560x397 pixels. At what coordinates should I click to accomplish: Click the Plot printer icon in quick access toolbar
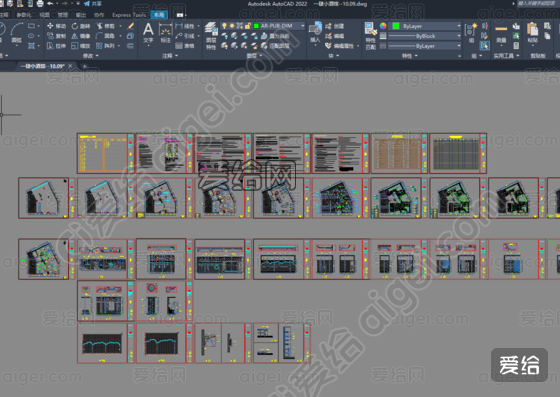[40, 4]
